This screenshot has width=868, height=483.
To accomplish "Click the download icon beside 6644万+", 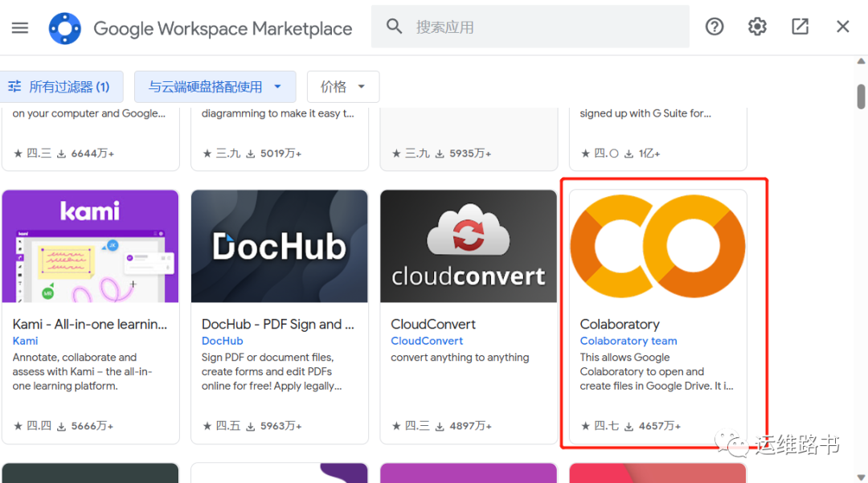I will point(61,153).
